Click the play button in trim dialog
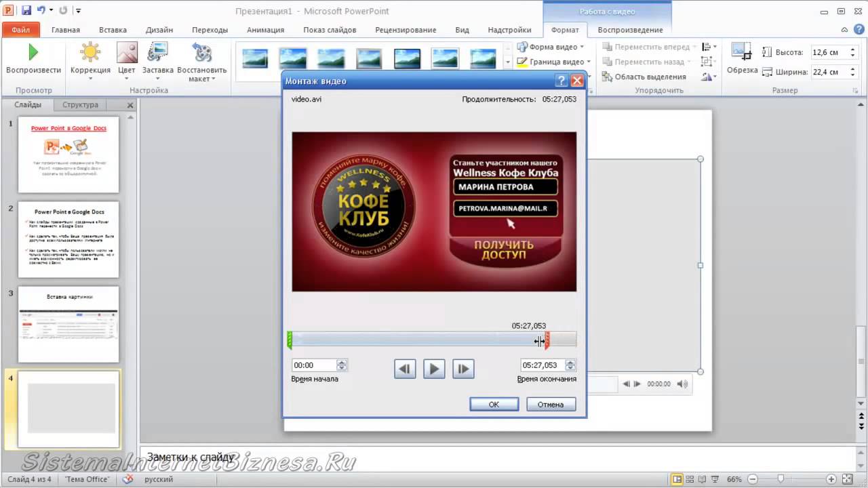This screenshot has width=868, height=488. click(434, 369)
